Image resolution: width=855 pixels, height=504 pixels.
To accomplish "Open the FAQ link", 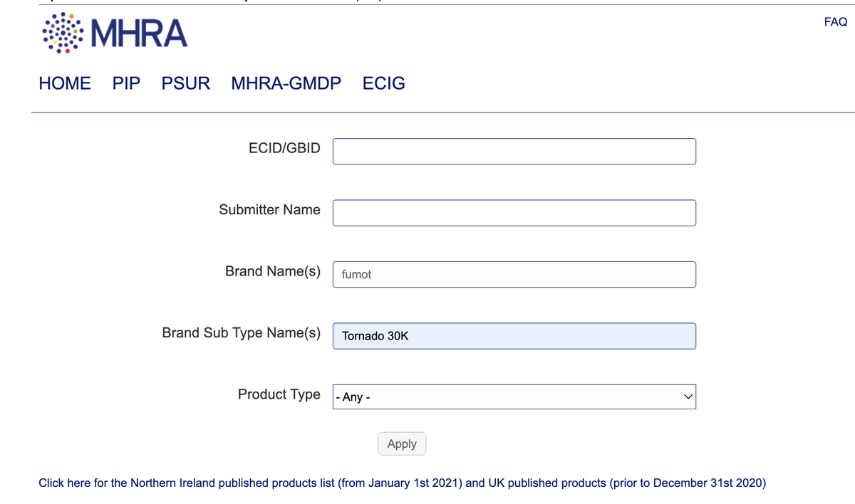I will [835, 22].
